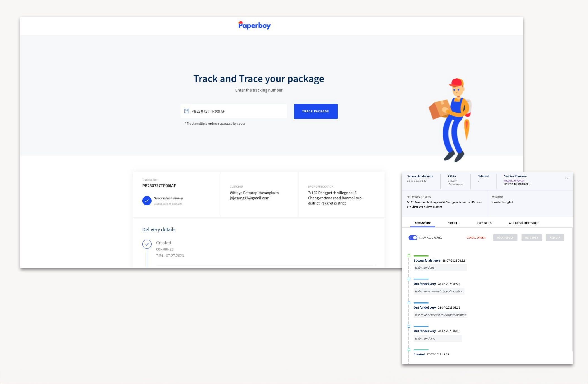Click the tracking number input field

(x=237, y=111)
